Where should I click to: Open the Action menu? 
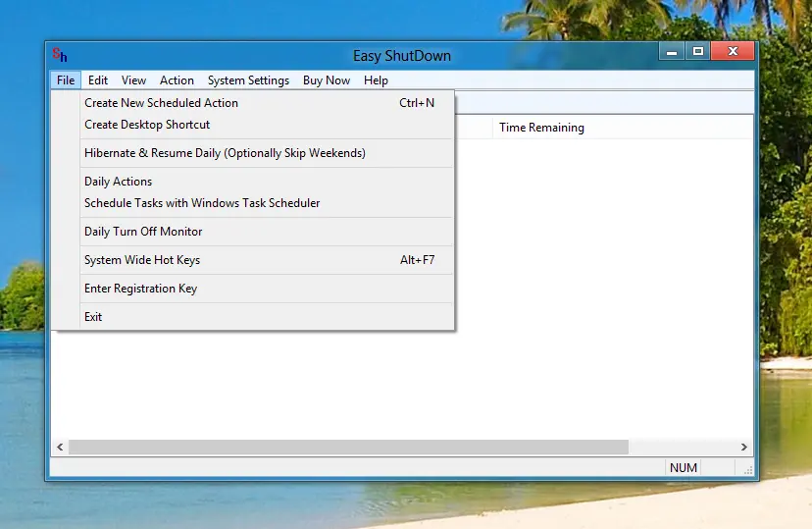(x=177, y=80)
